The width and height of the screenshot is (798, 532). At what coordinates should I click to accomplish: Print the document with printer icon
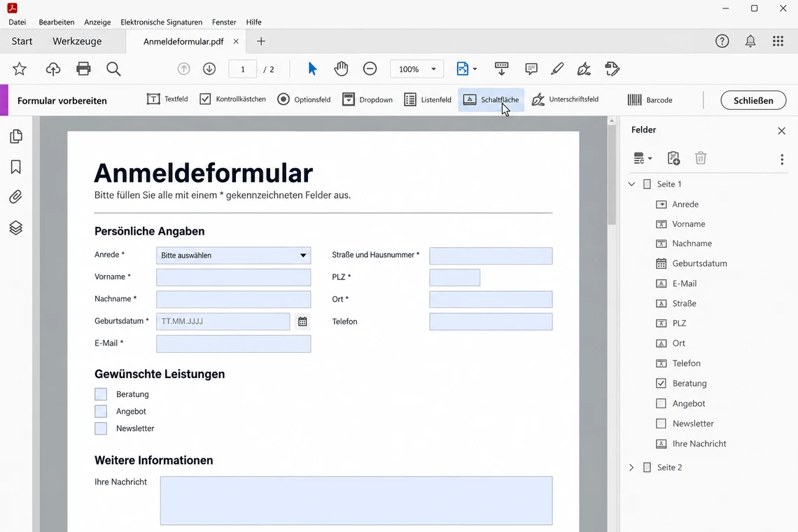[83, 69]
